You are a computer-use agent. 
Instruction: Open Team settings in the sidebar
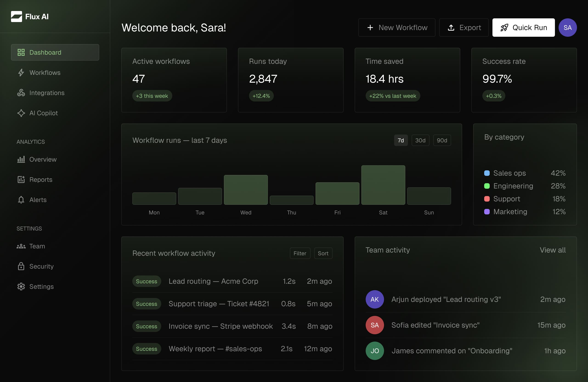pos(55,246)
